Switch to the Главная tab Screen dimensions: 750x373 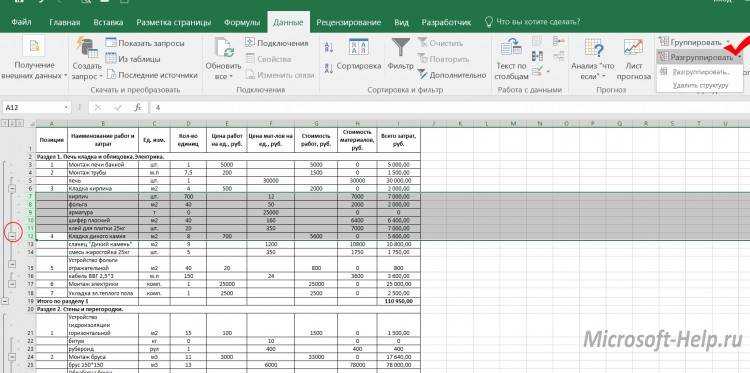pyautogui.click(x=65, y=22)
